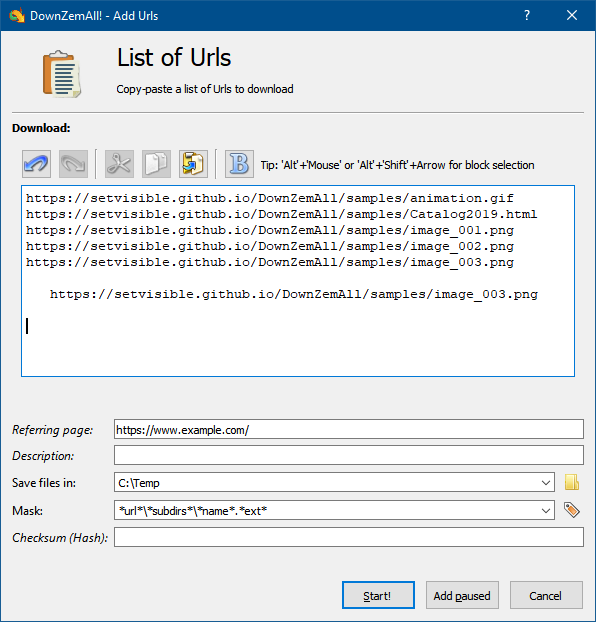Click the Copy pages icon
Image resolution: width=596 pixels, height=622 pixels.
coord(156,164)
